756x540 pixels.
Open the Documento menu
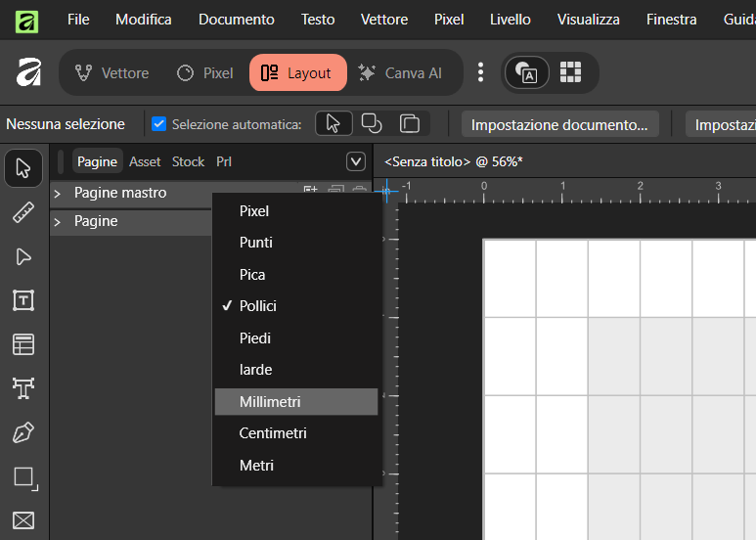click(237, 20)
